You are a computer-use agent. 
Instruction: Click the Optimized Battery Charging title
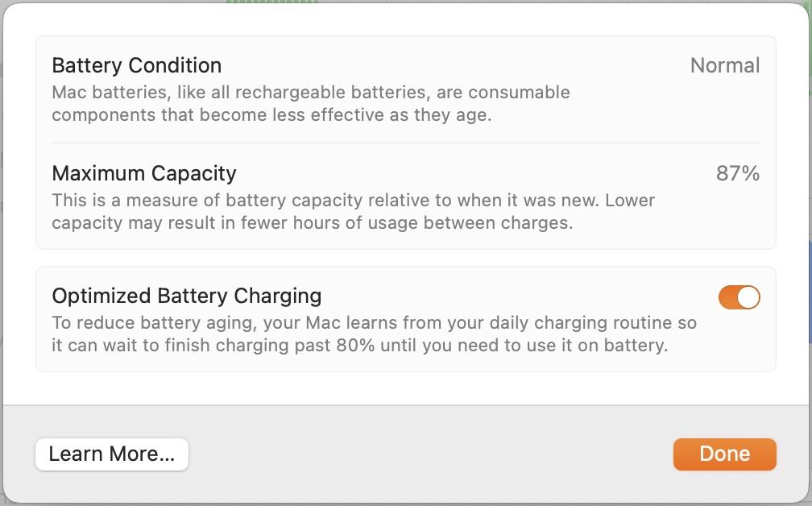click(x=186, y=296)
